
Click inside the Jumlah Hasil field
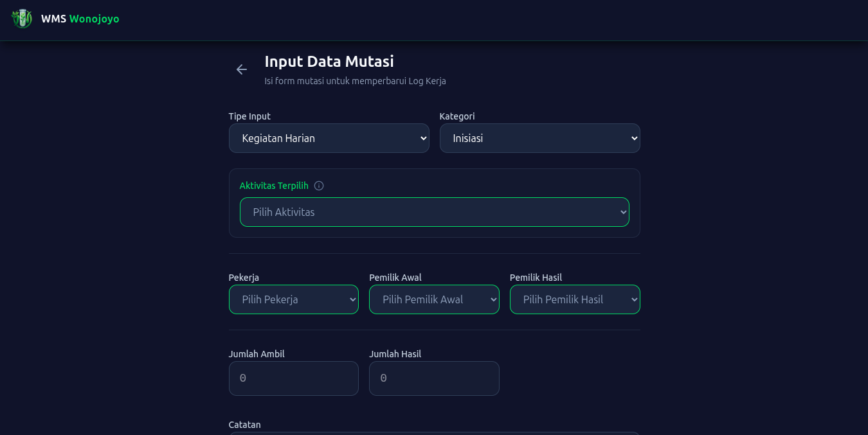pyautogui.click(x=434, y=378)
